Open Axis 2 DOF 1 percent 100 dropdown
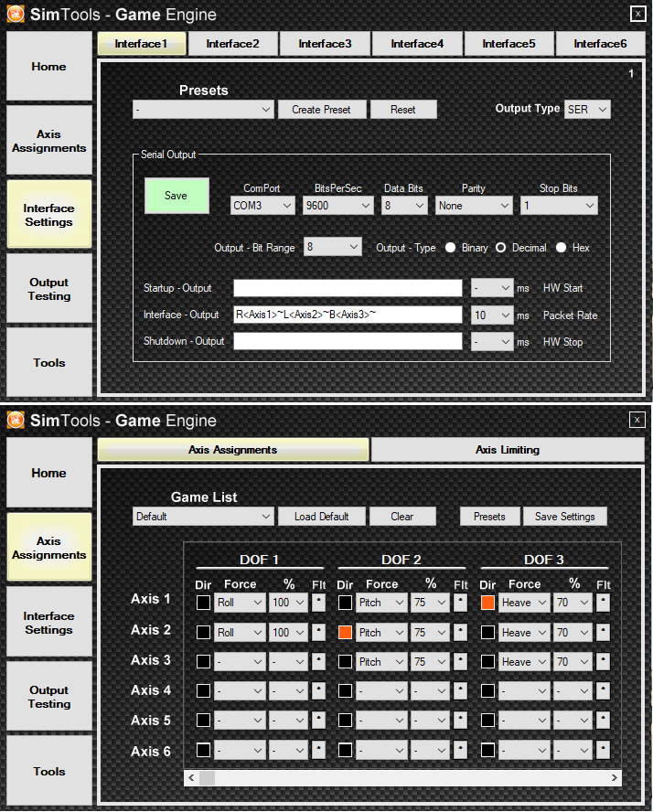Screen dimensions: 653x812 pos(288,632)
